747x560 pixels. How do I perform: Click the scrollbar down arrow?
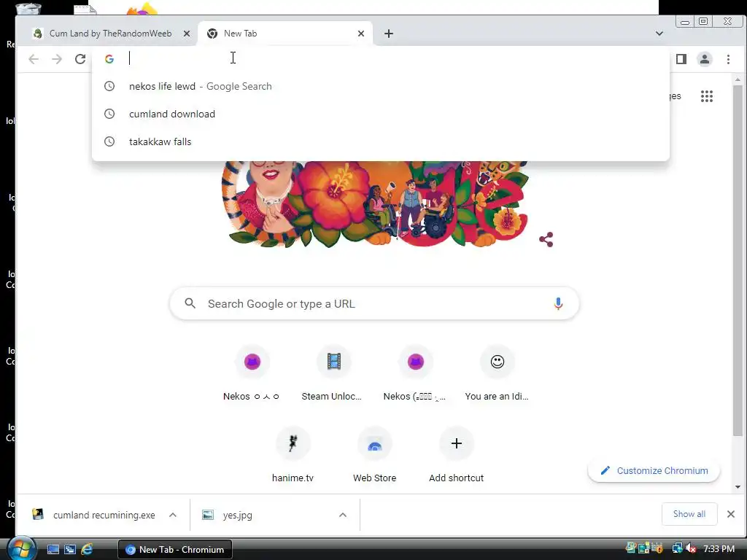tap(738, 486)
